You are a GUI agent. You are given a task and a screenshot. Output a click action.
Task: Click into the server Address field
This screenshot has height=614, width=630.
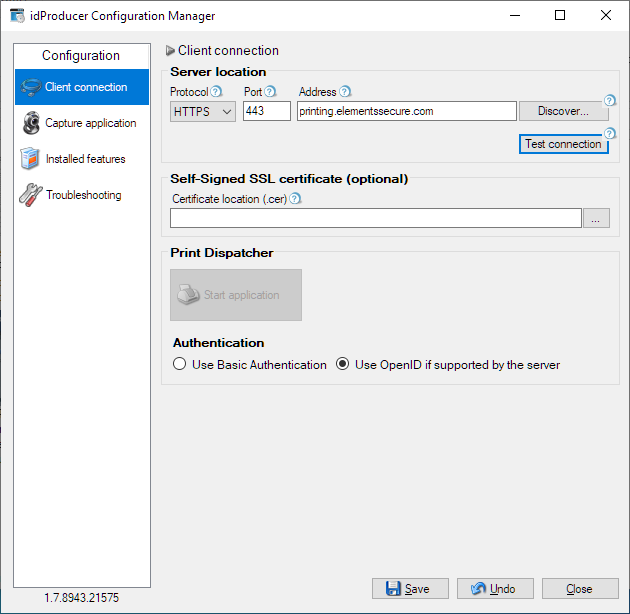click(405, 111)
